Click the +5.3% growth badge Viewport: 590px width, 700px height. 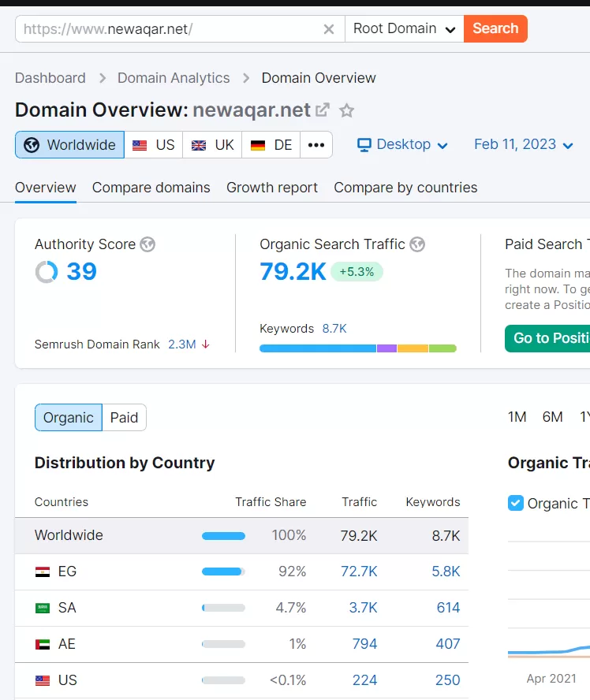pyautogui.click(x=357, y=271)
